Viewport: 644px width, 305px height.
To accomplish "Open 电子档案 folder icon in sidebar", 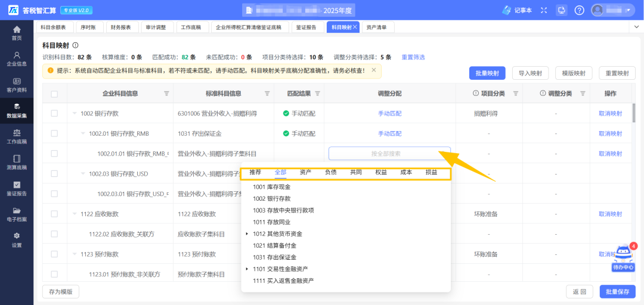I will click(17, 211).
